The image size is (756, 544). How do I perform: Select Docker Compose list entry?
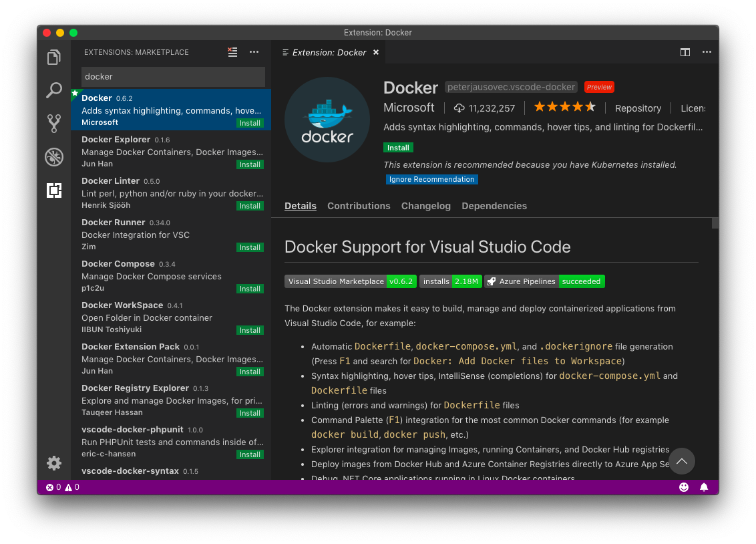coord(171,276)
